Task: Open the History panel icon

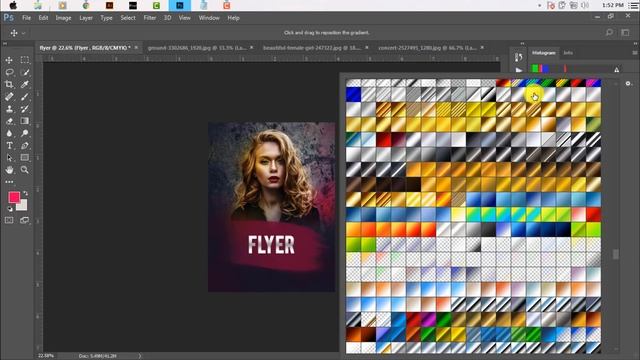Action: (x=518, y=57)
